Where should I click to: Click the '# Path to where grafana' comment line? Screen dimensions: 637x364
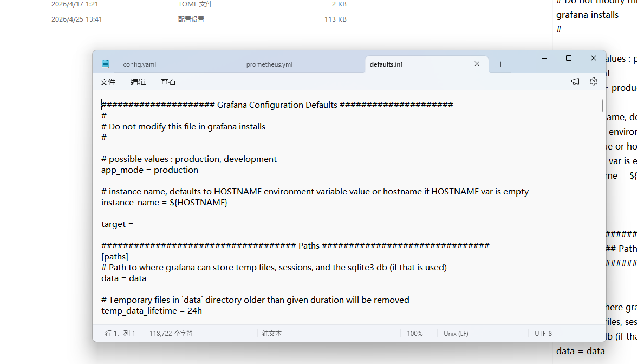coord(274,268)
